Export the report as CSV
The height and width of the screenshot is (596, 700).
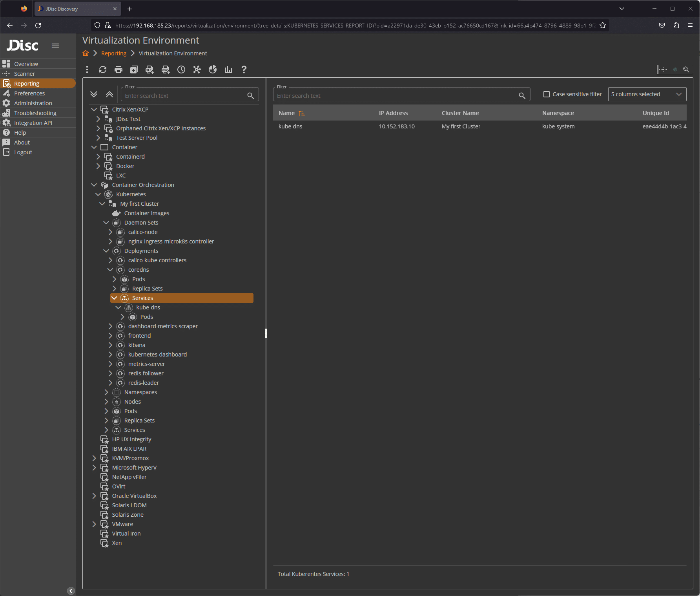tap(165, 69)
